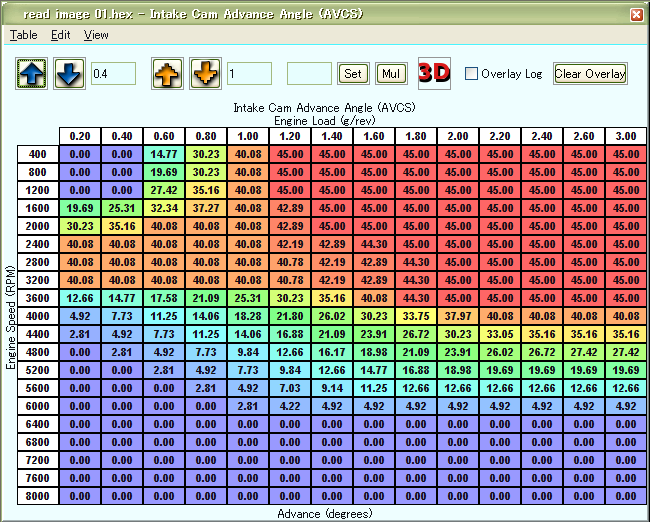The width and height of the screenshot is (650, 522).
Task: Close the Intake Cam Advance Angle window
Action: (636, 15)
